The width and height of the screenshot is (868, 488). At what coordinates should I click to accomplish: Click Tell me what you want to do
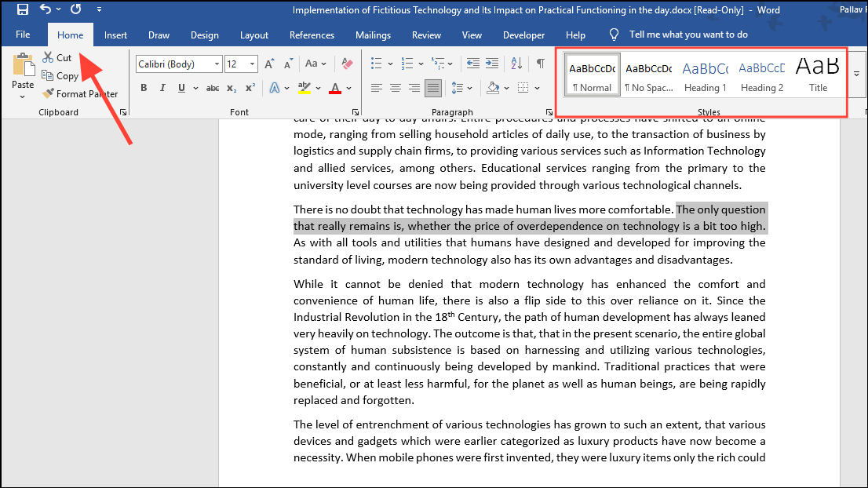[688, 34]
